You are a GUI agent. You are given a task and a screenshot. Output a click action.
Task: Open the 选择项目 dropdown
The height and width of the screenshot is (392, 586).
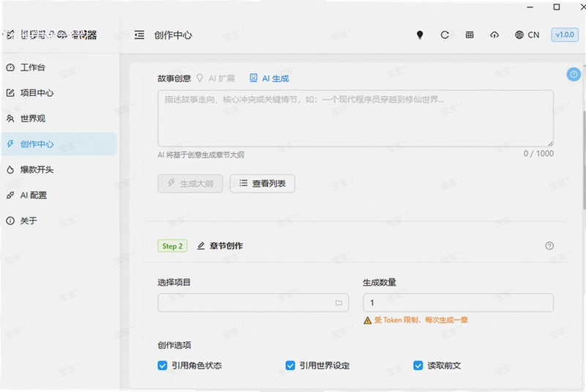pos(253,303)
